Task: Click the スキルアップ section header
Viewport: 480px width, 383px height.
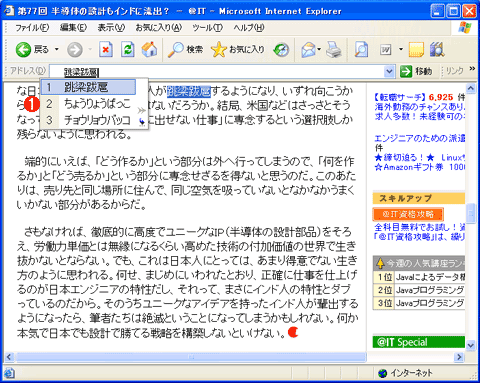Action: (419, 198)
